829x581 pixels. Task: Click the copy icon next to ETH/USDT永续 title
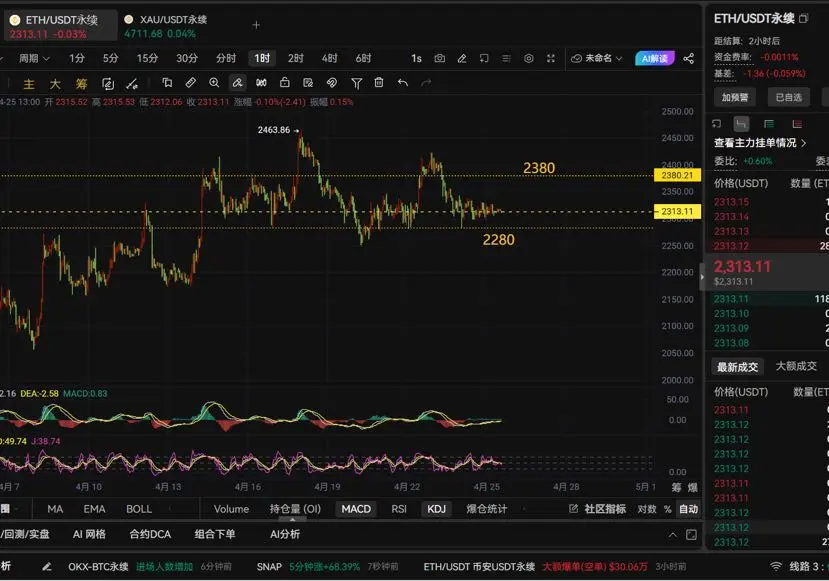804,19
